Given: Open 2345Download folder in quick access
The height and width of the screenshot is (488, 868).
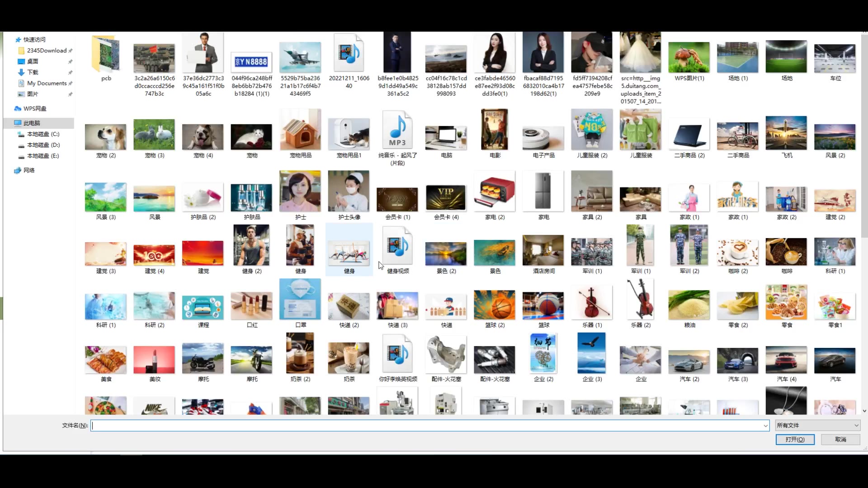Looking at the screenshot, I should (46, 51).
